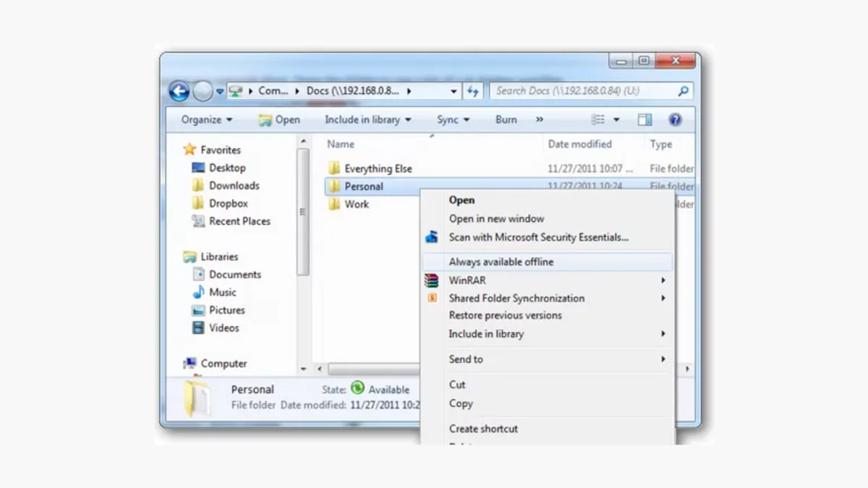
Task: Select Restore previous versions from the context menu
Action: [505, 315]
